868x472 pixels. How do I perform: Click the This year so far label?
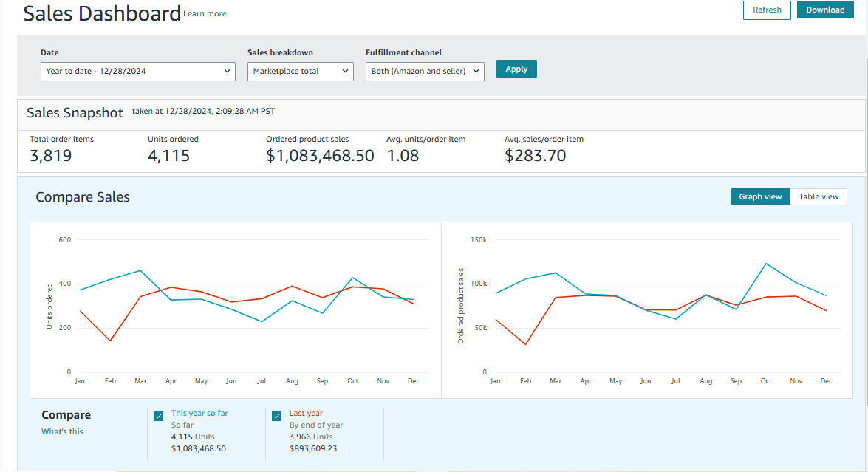click(199, 414)
